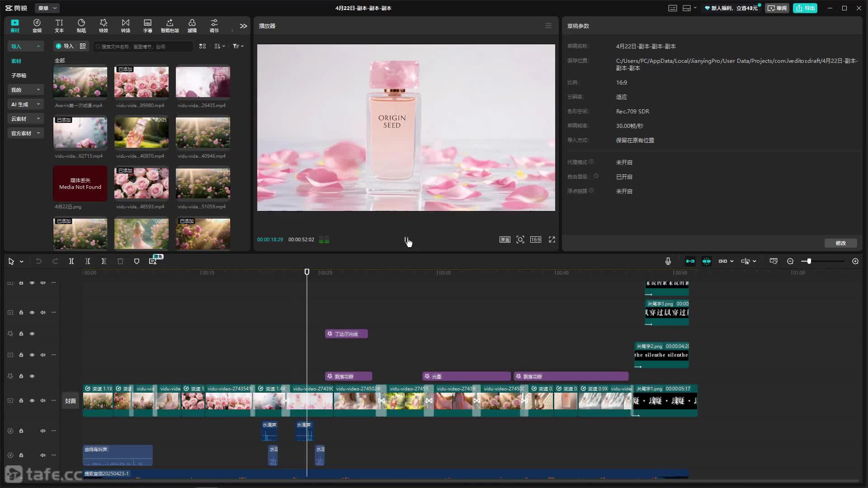This screenshot has height=488, width=868.
Task: Zoom in the timeline with plus icon
Action: click(855, 261)
